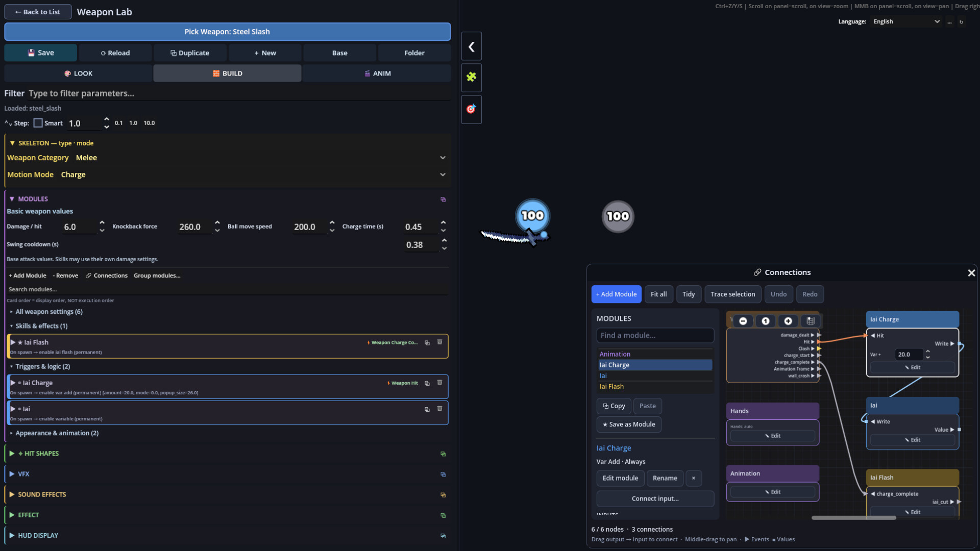This screenshot has width=980, height=551.
Task: Toggle the Smart step checkbox
Action: [x=38, y=123]
